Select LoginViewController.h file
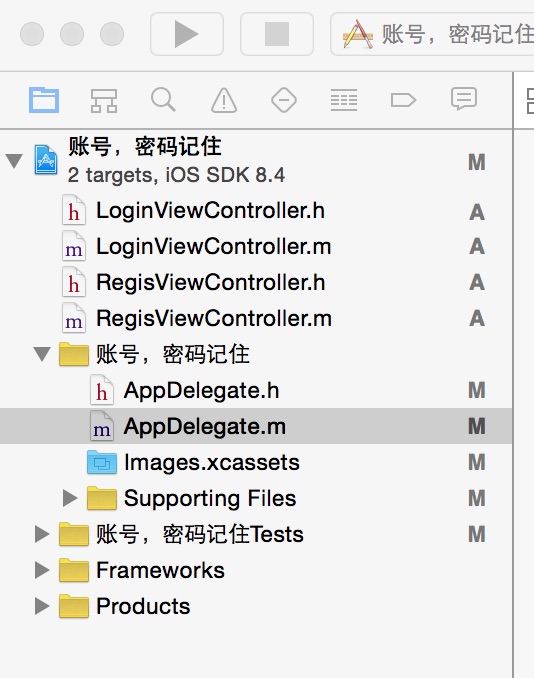This screenshot has height=678, width=534. coord(256,211)
